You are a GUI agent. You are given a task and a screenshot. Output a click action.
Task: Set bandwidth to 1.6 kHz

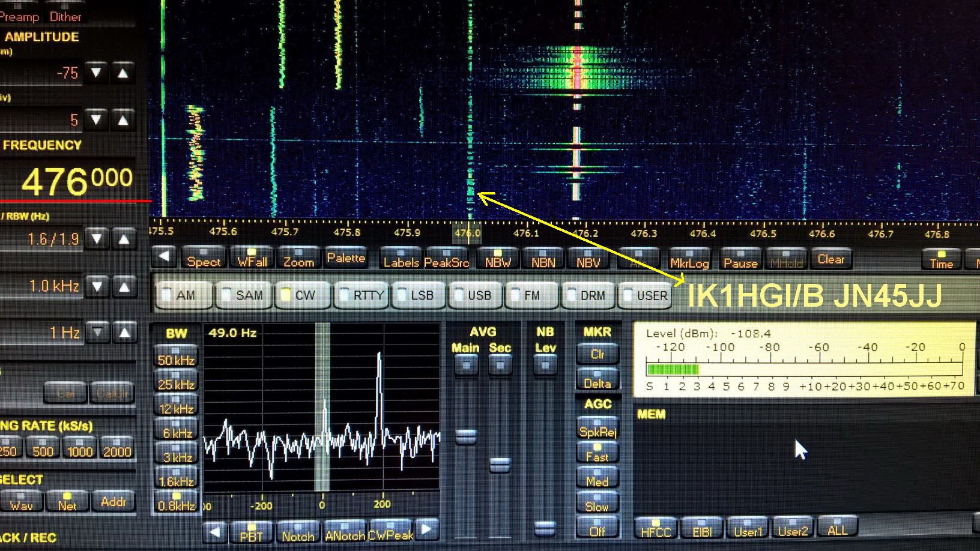[x=175, y=478]
